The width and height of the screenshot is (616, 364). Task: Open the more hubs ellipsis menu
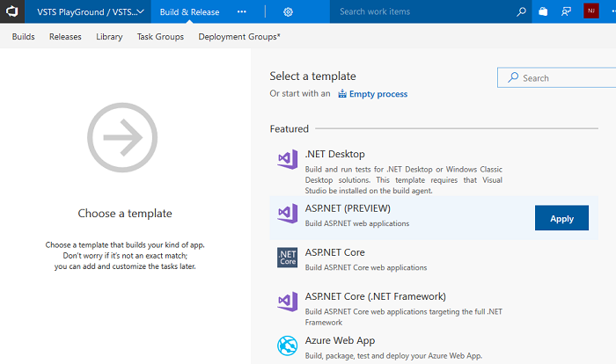click(x=242, y=11)
